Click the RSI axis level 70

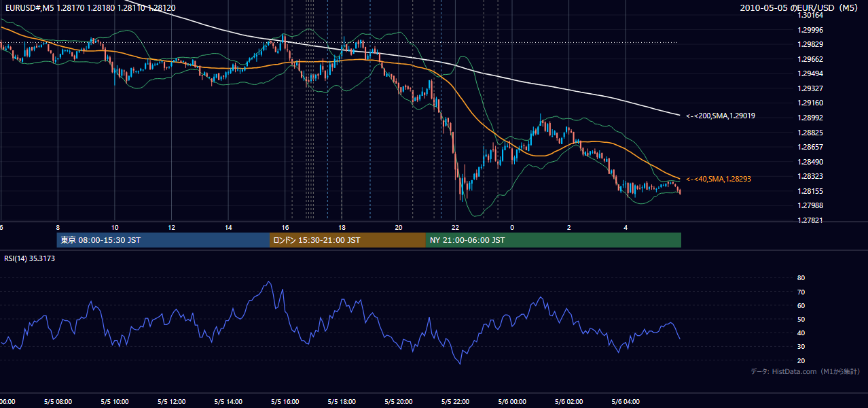[801, 292]
